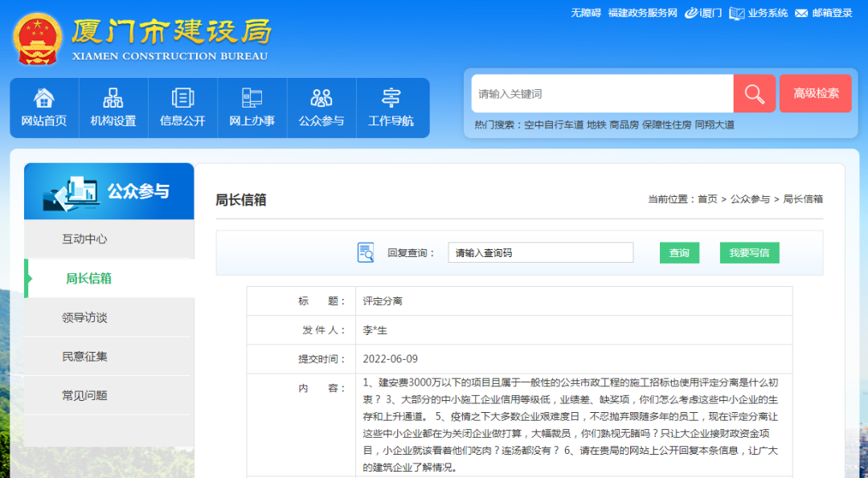Open 业务系统 link in top bar

pyautogui.click(x=759, y=13)
